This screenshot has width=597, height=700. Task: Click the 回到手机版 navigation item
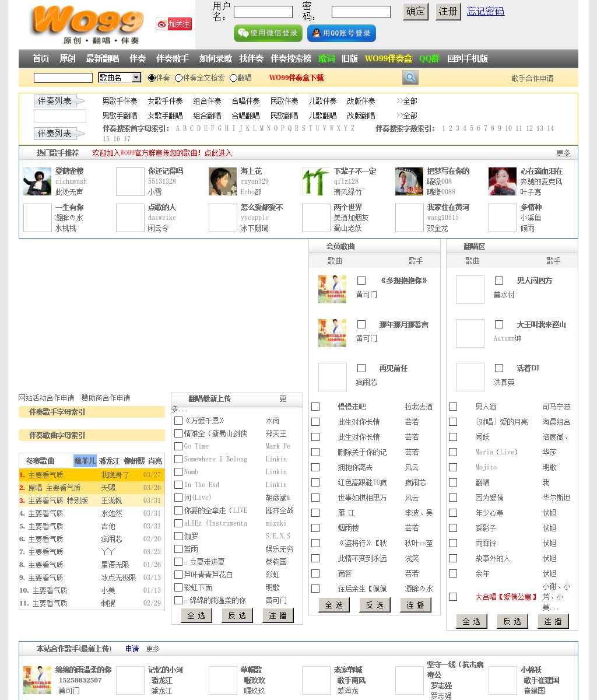468,58
